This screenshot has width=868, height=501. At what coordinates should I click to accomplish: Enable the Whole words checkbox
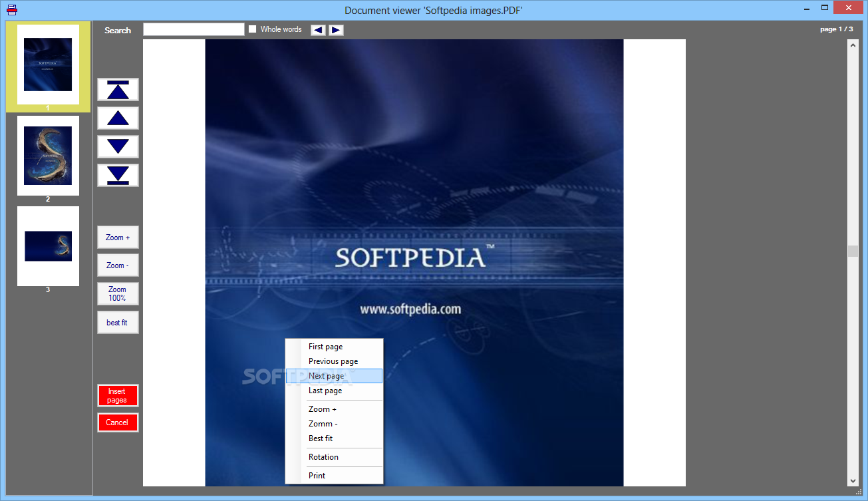click(253, 29)
